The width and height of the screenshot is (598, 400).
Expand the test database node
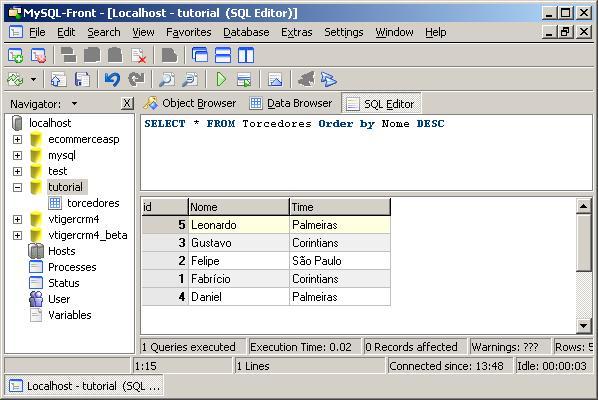coord(17,171)
